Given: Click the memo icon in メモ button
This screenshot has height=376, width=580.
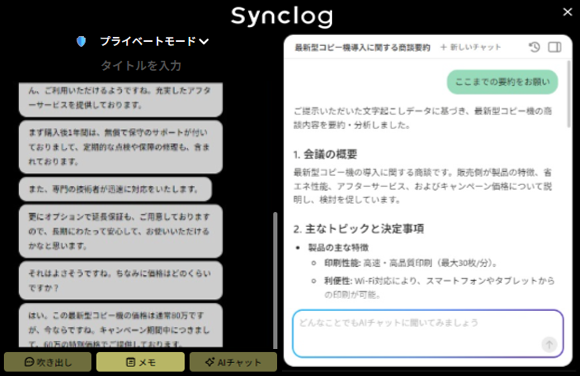Looking at the screenshot, I should coord(131,362).
